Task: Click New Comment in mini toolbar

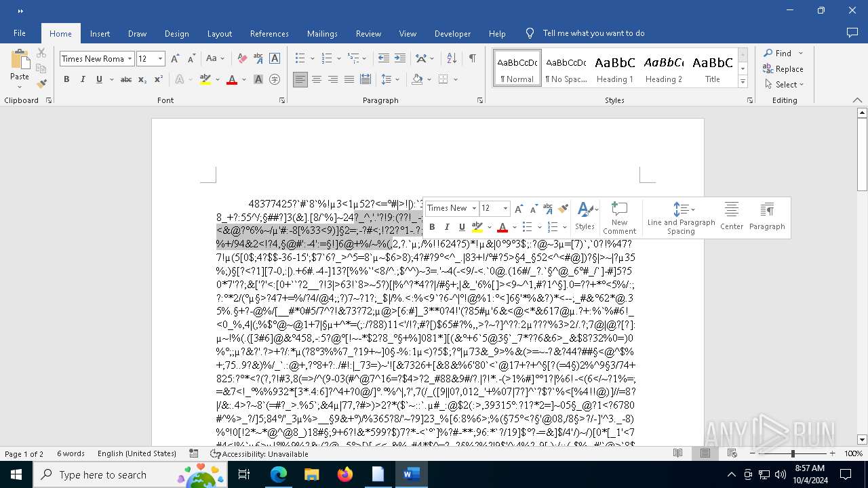Action: tap(619, 218)
